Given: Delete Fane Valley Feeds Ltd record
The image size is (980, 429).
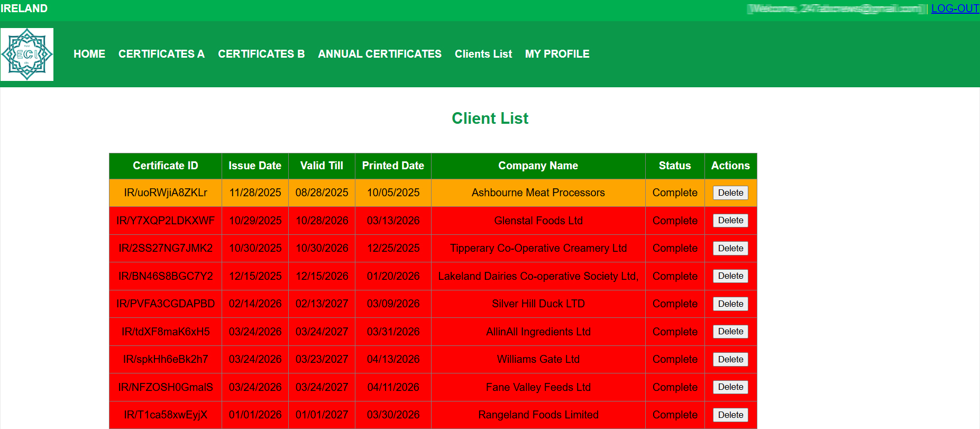Looking at the screenshot, I should point(730,387).
